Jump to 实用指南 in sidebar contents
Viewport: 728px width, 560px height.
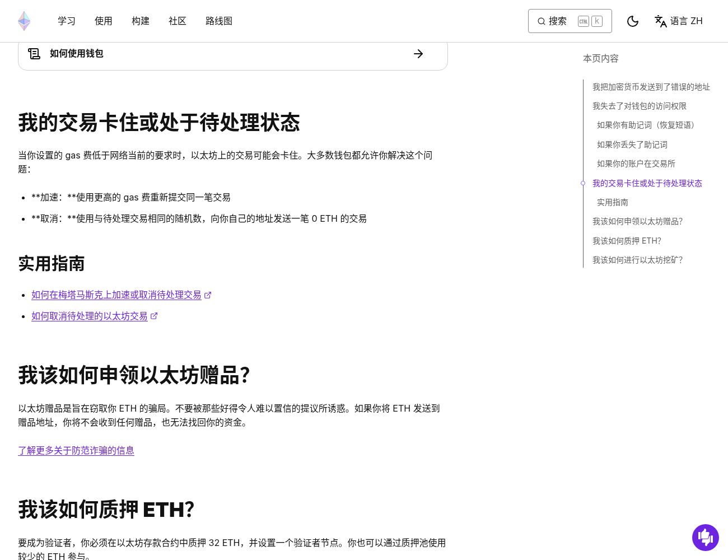click(613, 202)
